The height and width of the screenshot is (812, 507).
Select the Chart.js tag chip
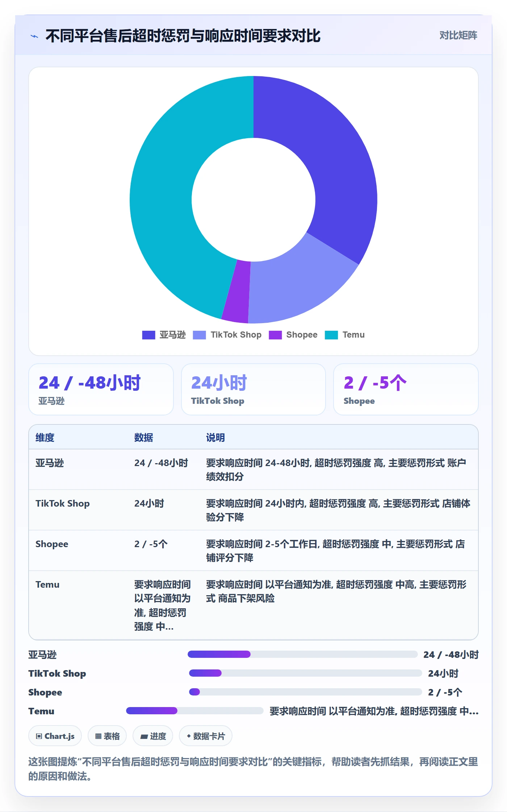(55, 736)
